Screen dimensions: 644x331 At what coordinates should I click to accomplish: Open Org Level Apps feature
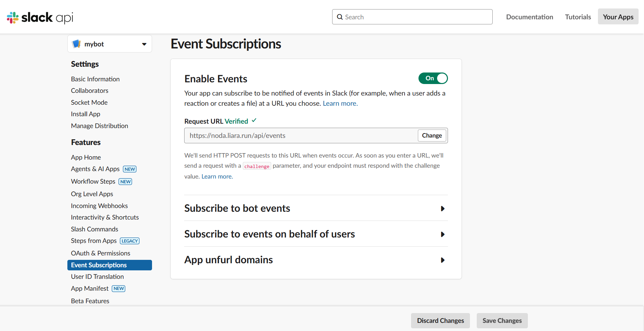coord(92,194)
